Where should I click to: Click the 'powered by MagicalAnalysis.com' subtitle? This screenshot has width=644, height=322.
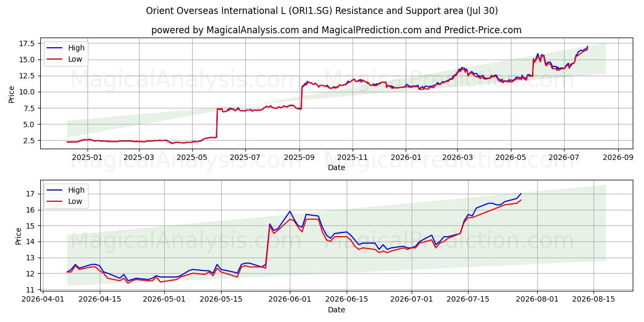[x=336, y=30]
